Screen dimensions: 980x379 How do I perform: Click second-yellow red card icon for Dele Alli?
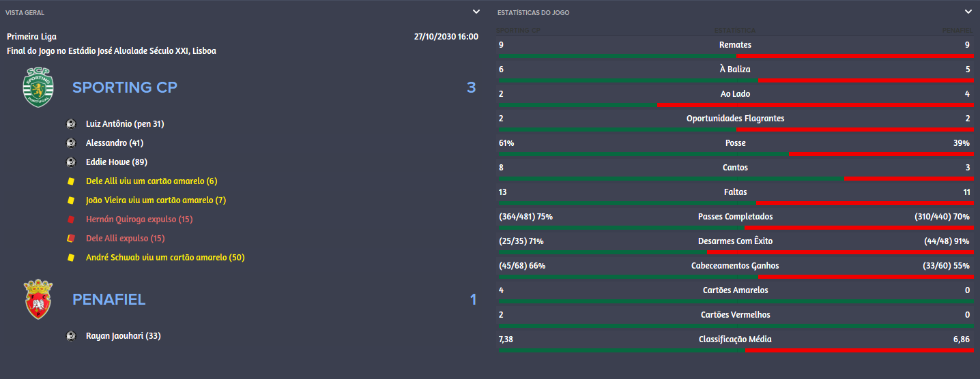70,239
